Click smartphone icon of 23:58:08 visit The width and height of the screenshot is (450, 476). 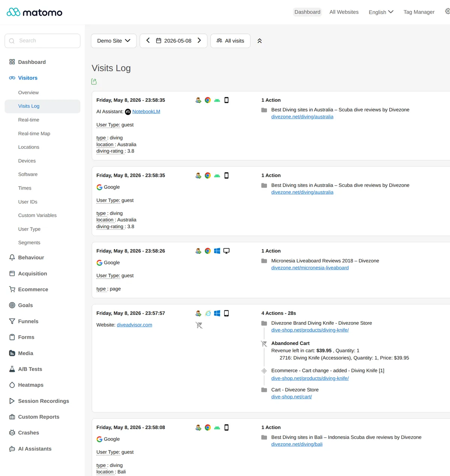coord(226,427)
